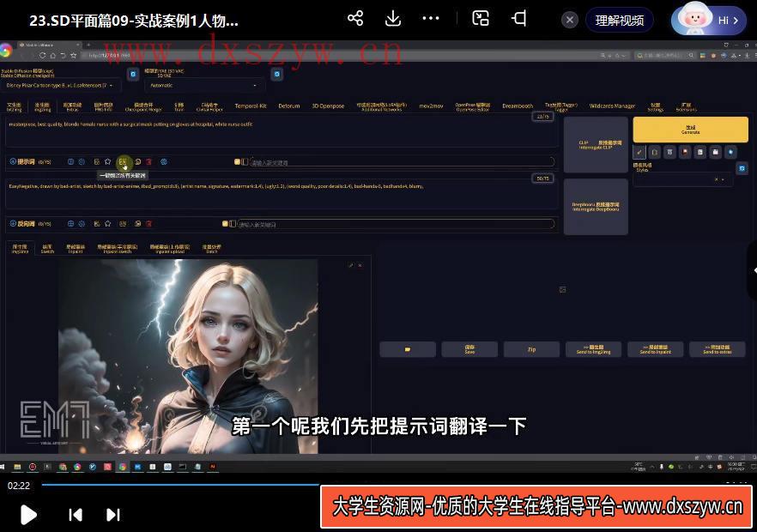The image size is (757, 532).
Task: Open the 3D Openpose tab
Action: (x=328, y=106)
